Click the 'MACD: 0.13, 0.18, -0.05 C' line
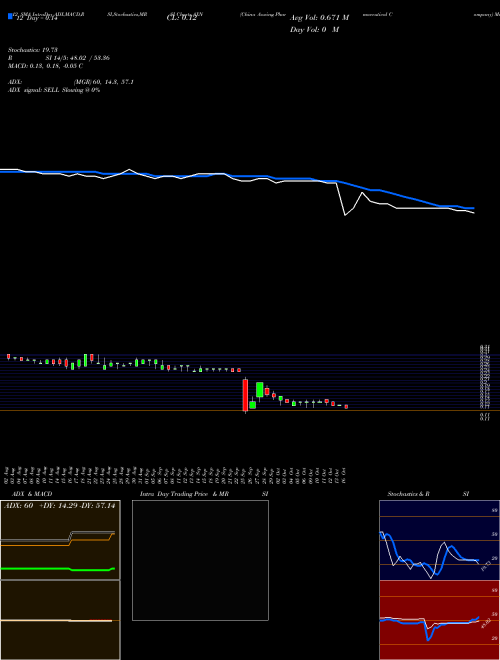 [45, 66]
